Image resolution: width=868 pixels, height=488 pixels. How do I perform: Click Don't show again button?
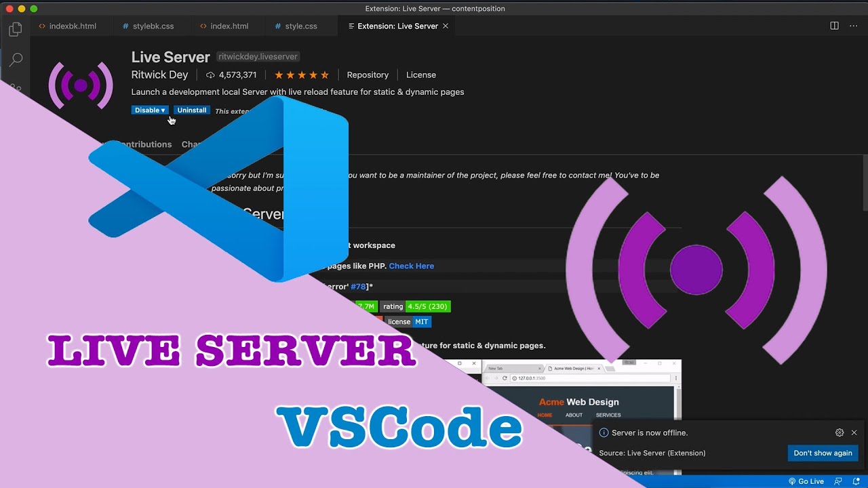tap(823, 453)
